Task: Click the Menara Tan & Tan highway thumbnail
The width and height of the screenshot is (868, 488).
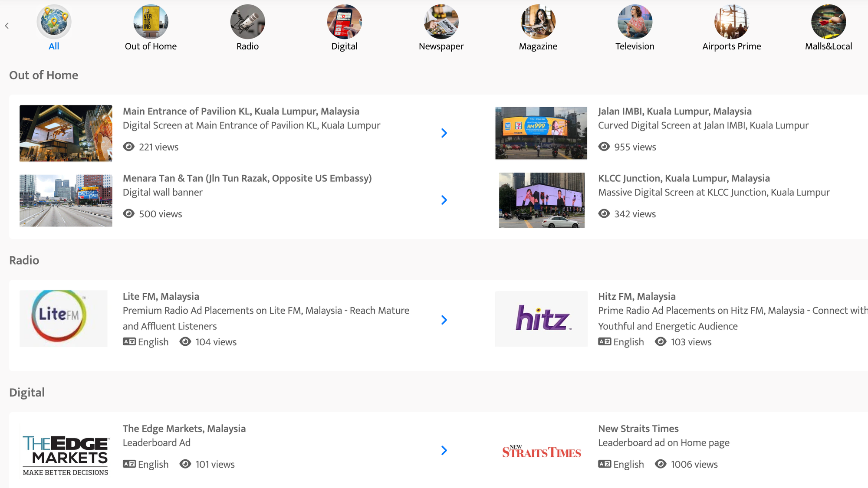Action: (x=66, y=200)
